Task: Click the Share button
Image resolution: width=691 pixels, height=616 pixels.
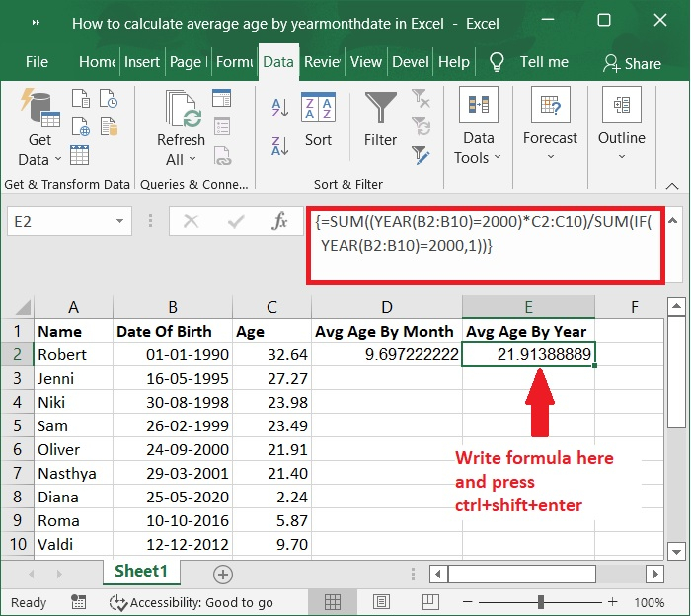Action: [x=632, y=62]
